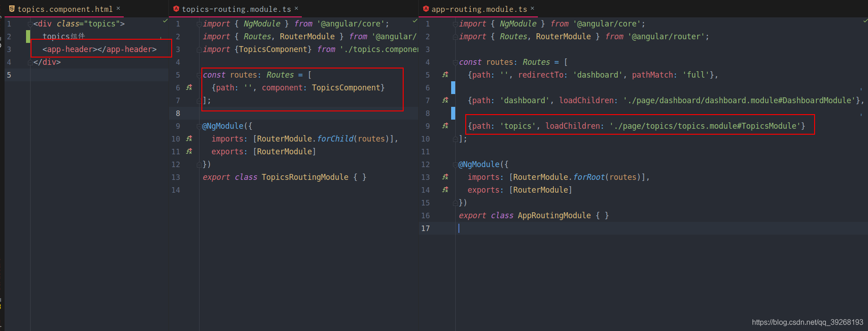Click gutter icon beside TopicsComponent route, line 6
This screenshot has width=868, height=331.
[189, 87]
